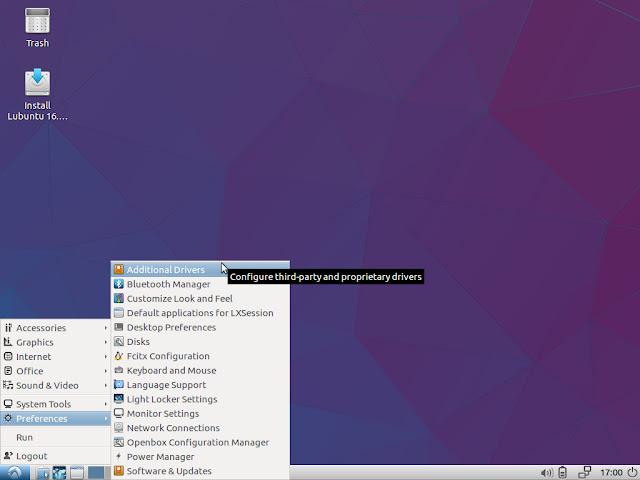Launch the Disks utility
Screen dimensions: 640x480
[200, 342]
